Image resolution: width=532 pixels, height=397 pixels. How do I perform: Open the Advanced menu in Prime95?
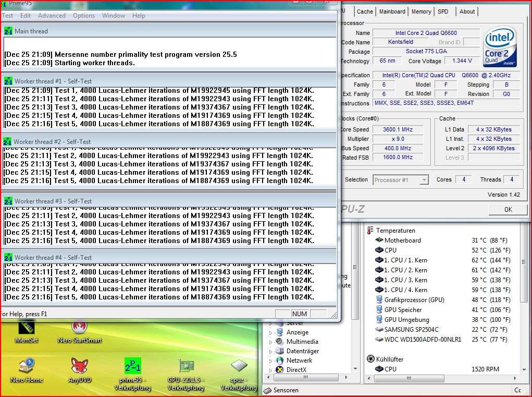coord(52,16)
